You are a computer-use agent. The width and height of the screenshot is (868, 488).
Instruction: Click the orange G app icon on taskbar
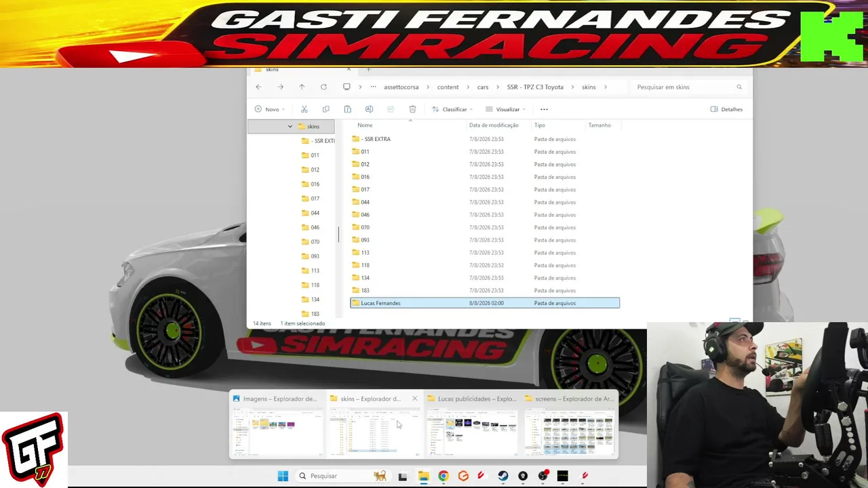(x=463, y=476)
